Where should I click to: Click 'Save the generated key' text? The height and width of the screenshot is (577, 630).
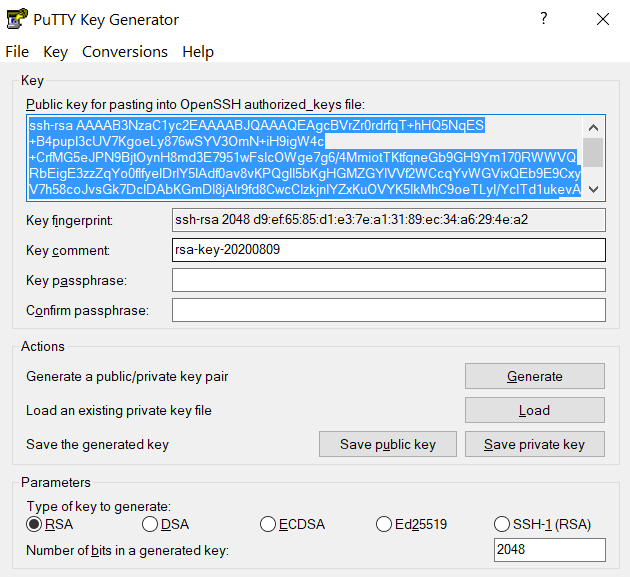click(97, 445)
